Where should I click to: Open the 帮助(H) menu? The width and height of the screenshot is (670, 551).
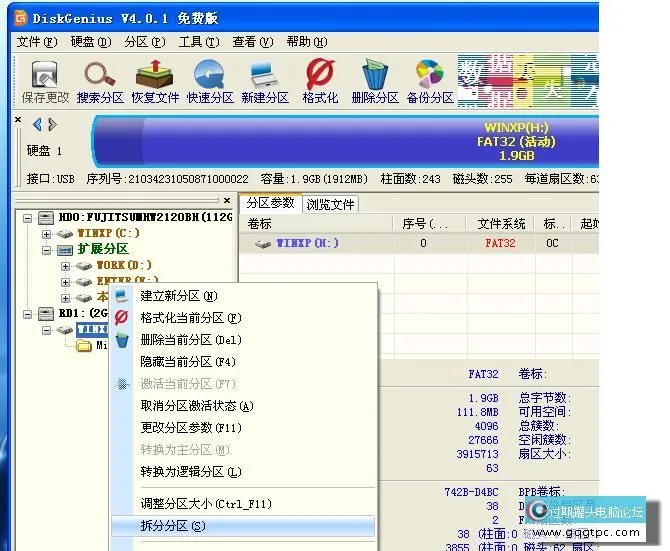pyautogui.click(x=307, y=42)
